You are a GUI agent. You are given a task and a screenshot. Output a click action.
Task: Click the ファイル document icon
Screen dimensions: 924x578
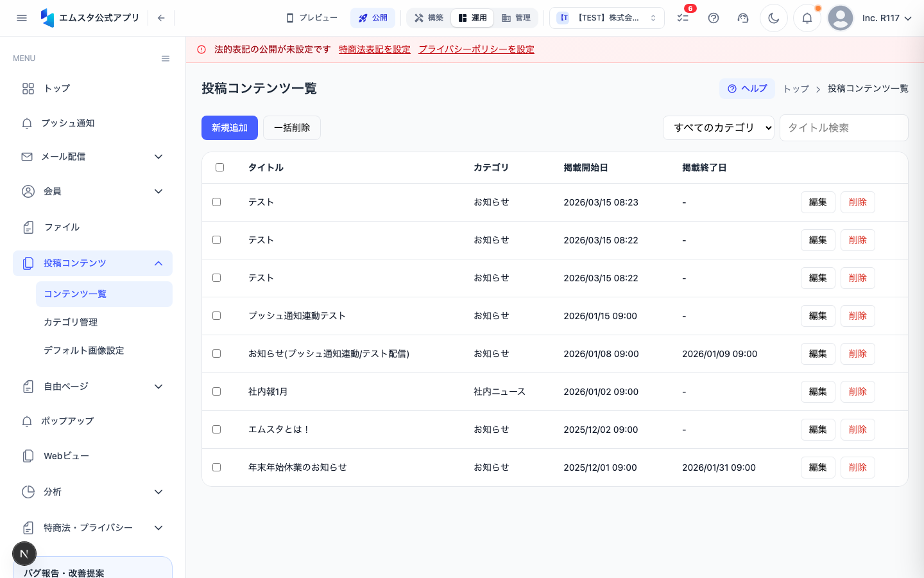(x=28, y=227)
